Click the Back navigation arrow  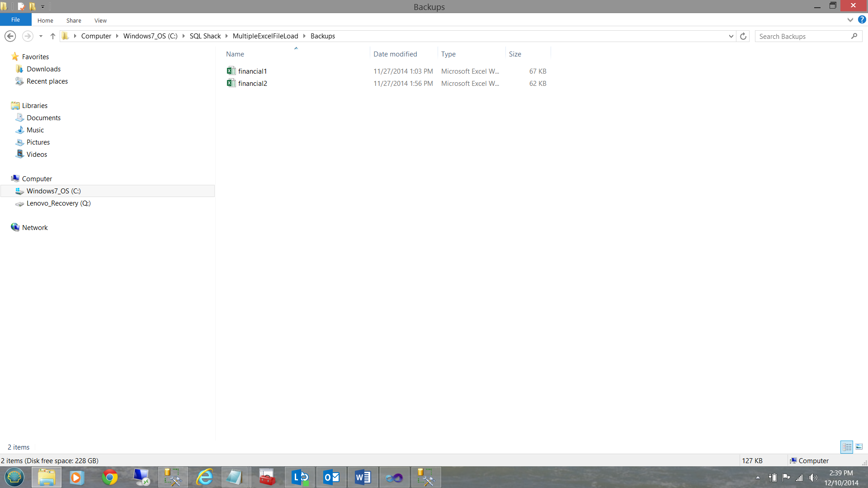point(10,36)
